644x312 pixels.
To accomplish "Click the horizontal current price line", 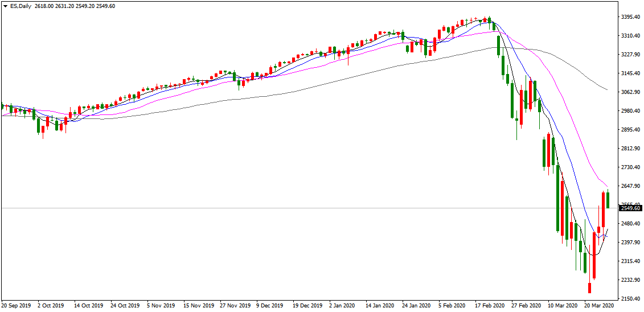I will click(x=285, y=208).
